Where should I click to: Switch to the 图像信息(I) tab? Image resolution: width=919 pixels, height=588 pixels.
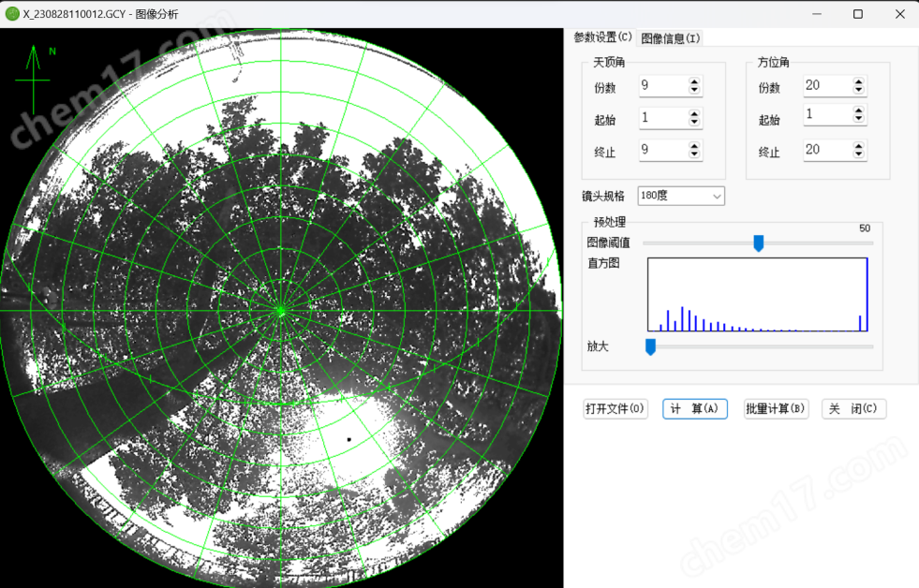[x=671, y=37]
